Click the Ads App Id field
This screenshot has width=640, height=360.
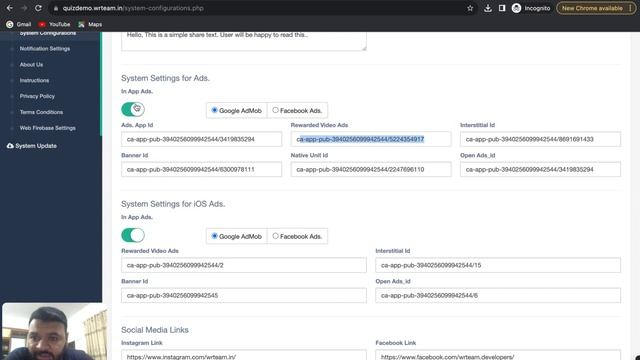click(x=201, y=139)
